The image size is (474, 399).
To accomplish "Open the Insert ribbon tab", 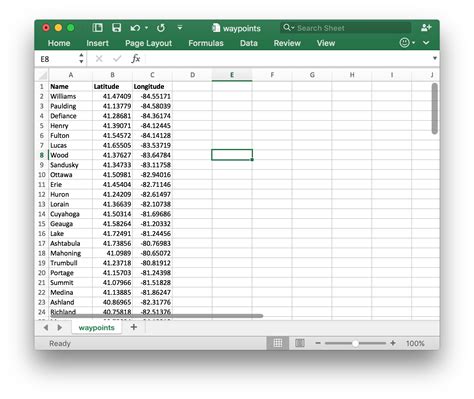I will coord(97,43).
